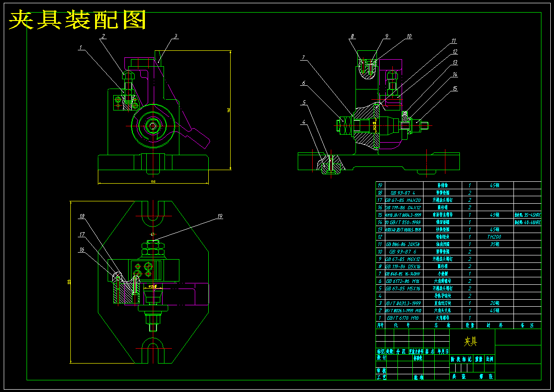
Task: Select the 45钢 material cell in row 13
Action: (x=495, y=230)
